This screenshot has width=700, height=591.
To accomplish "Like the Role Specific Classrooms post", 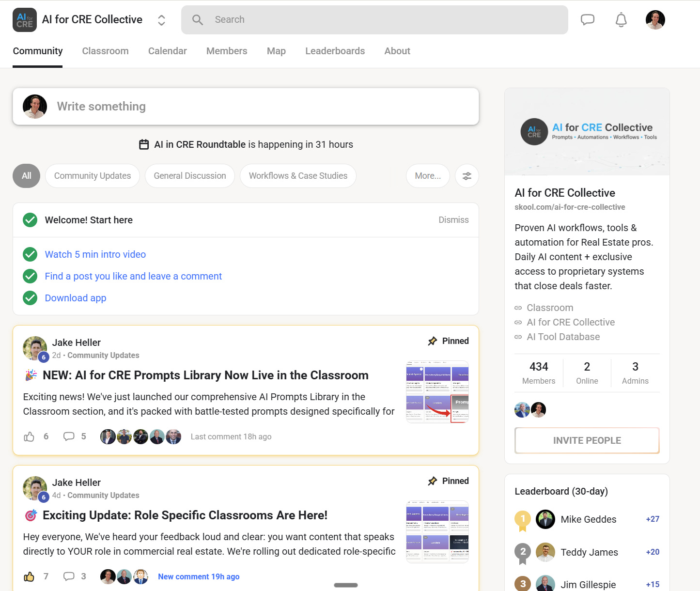I will (x=29, y=576).
